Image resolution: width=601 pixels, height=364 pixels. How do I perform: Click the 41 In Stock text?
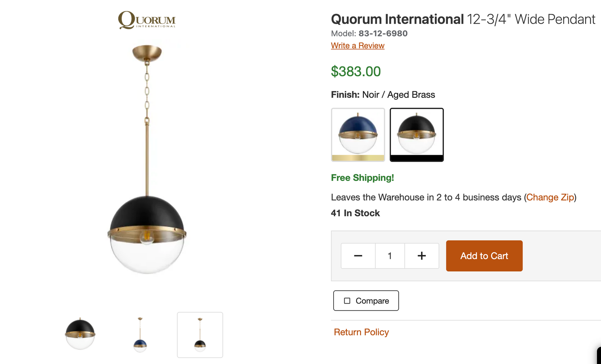point(355,213)
